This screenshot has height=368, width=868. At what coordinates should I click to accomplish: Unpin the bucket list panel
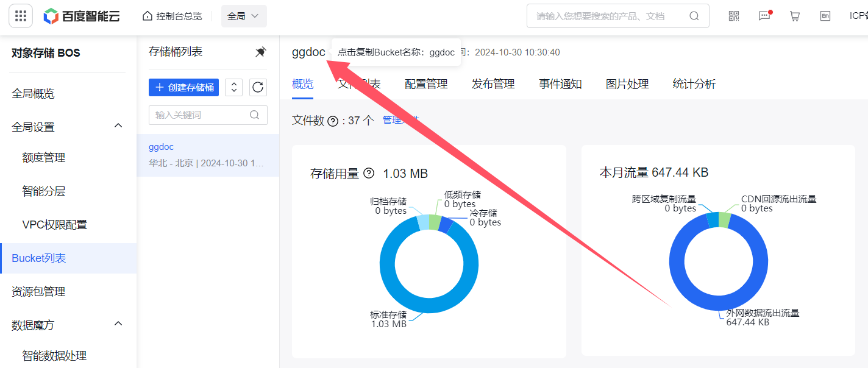260,52
